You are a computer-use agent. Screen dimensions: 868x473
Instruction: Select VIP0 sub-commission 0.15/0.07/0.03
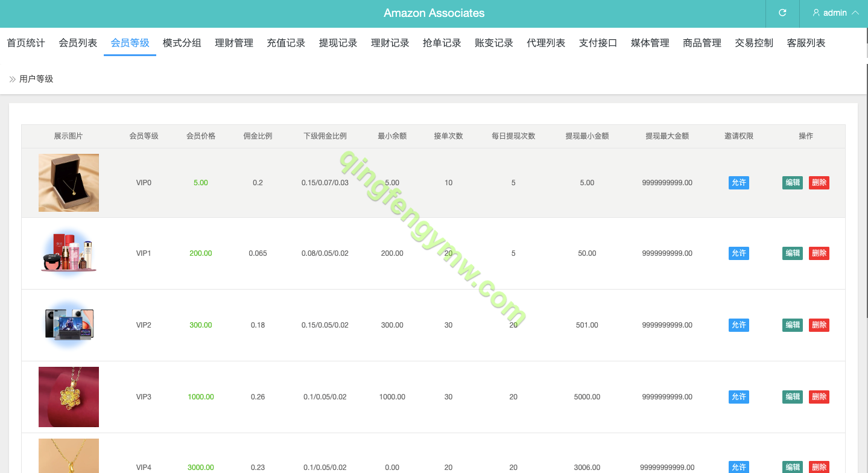point(325,183)
